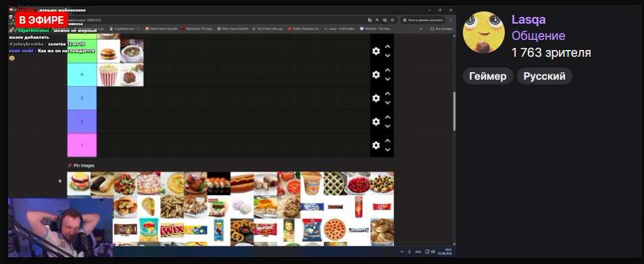The image size is (644, 264).
Task: Show hidden system tray icons chevron
Action: coord(401,251)
